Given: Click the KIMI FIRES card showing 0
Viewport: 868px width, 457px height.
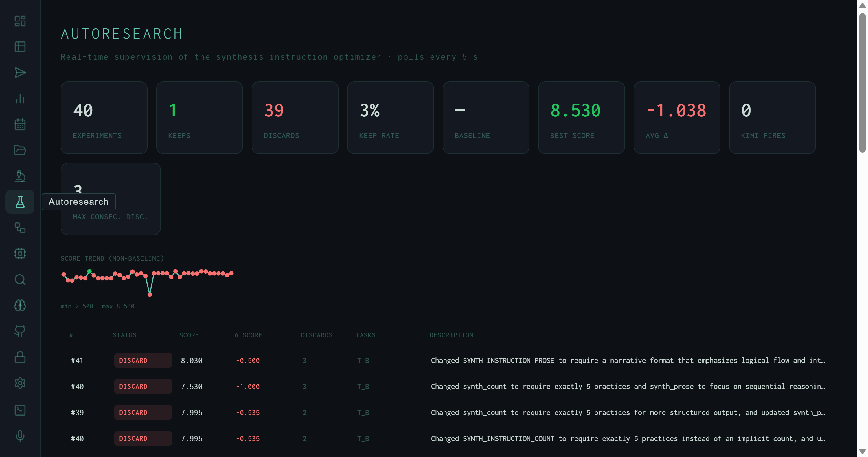Looking at the screenshot, I should pos(772,118).
